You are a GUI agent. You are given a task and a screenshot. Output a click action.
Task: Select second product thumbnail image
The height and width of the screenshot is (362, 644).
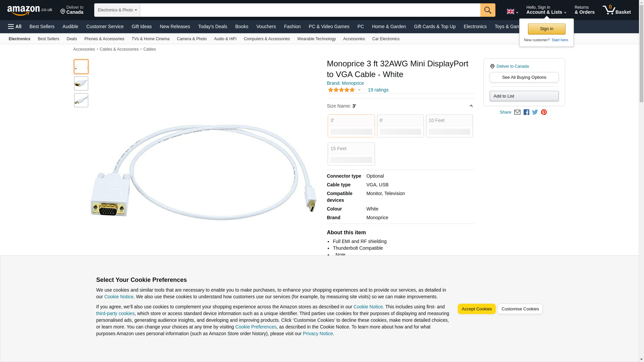tap(81, 83)
